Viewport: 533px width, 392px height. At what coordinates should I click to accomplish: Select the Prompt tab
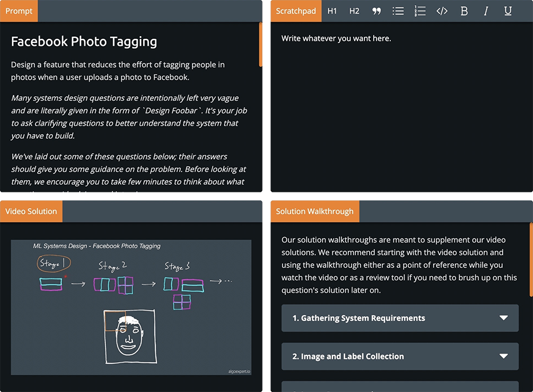[19, 11]
